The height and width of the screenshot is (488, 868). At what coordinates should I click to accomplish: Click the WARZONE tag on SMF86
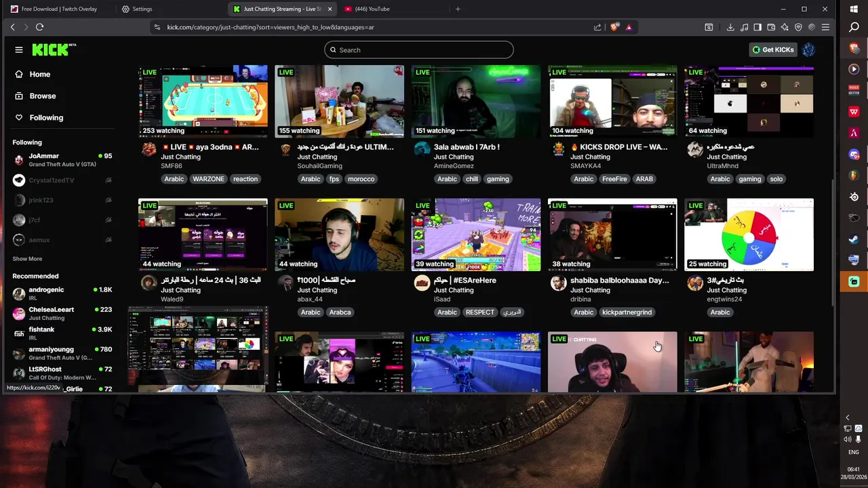(x=208, y=179)
